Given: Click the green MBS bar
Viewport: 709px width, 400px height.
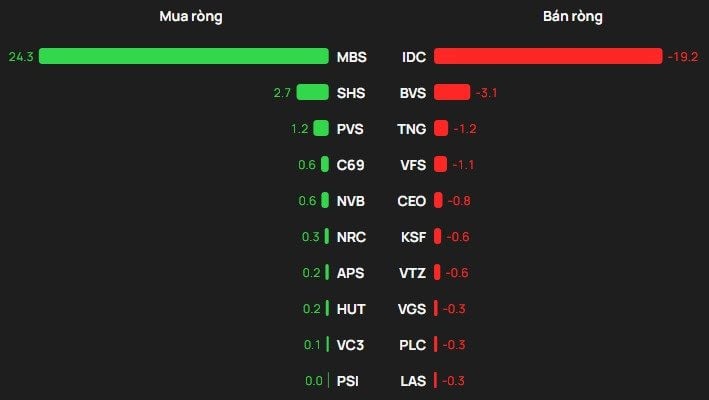Looking at the screenshot, I should (x=184, y=56).
